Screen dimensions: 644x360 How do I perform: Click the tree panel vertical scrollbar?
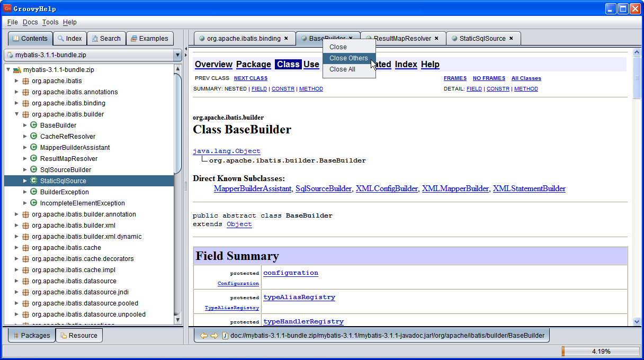(x=177, y=193)
